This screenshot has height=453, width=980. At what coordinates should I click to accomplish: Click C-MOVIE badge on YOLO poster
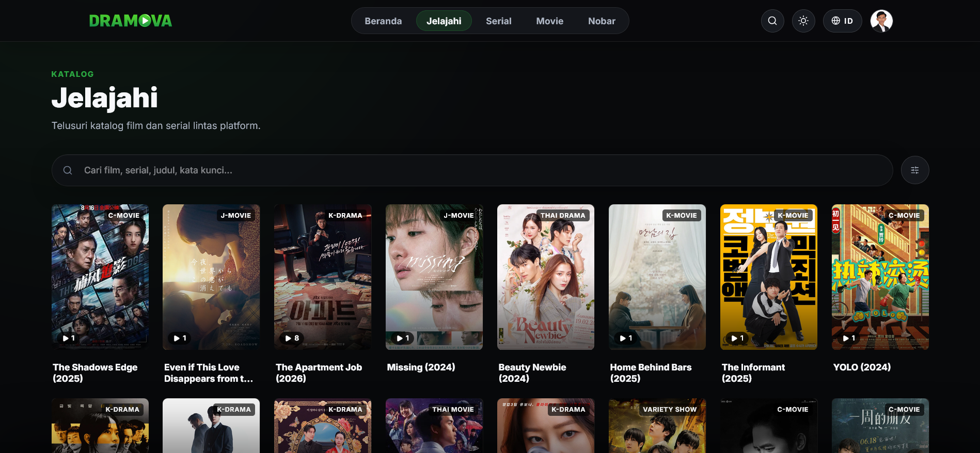pyautogui.click(x=904, y=215)
